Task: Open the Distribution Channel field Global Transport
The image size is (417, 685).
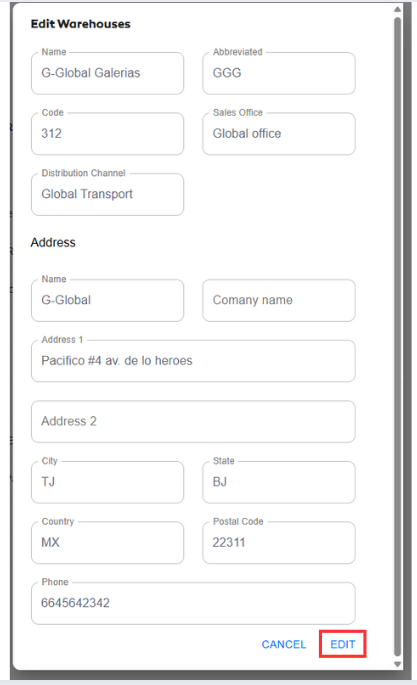Action: point(107,194)
